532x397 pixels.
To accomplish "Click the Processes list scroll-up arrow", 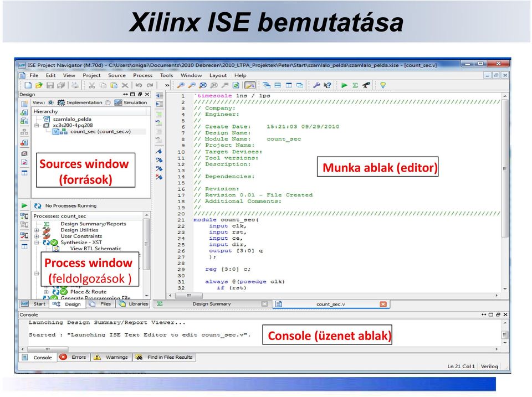I will click(146, 215).
